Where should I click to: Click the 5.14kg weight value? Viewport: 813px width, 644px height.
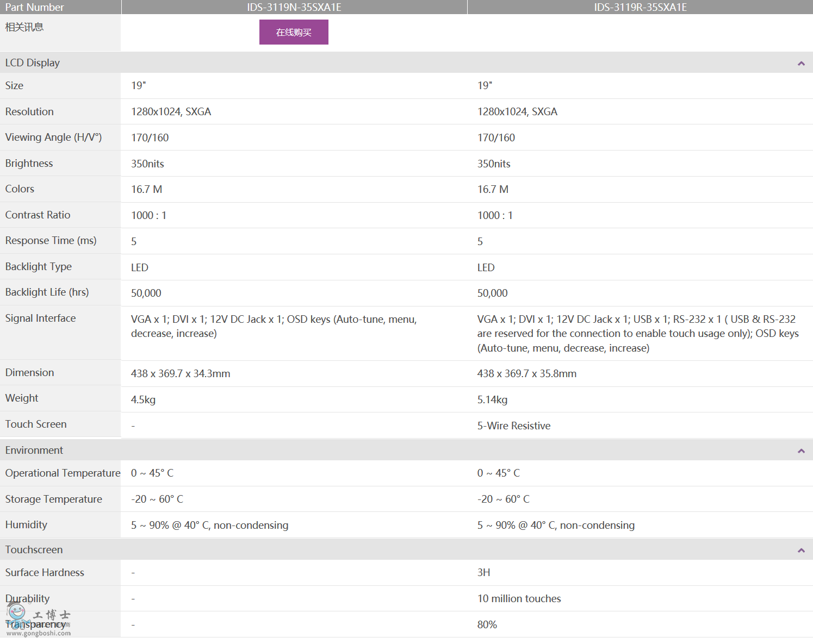pyautogui.click(x=492, y=400)
